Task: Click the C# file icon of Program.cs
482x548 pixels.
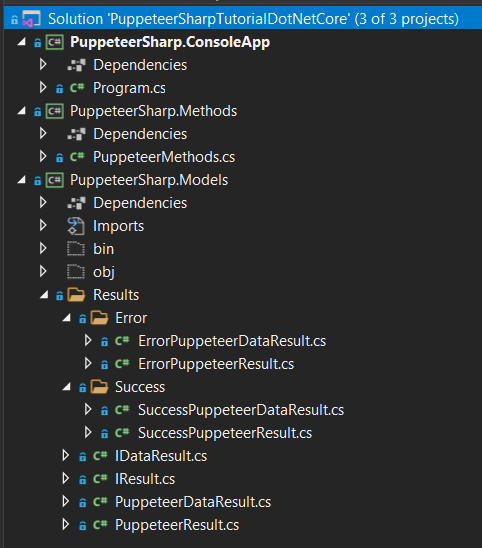Action: point(77,87)
